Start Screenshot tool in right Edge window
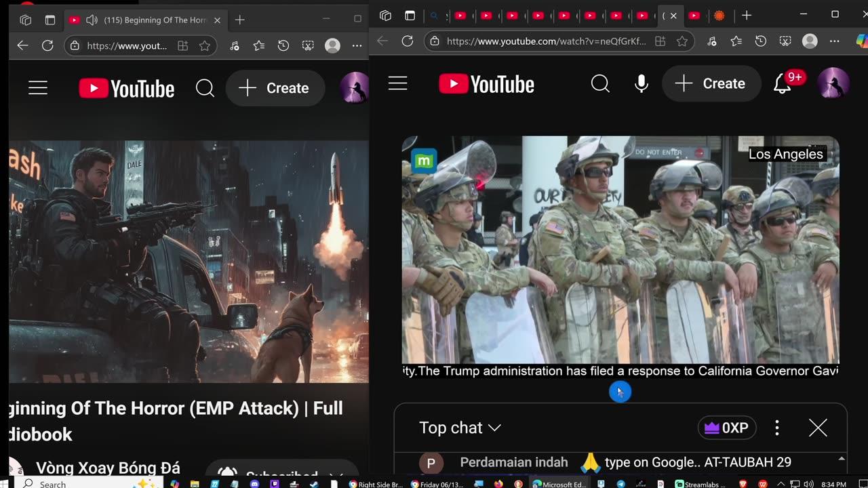This screenshot has width=868, height=488. point(785,41)
